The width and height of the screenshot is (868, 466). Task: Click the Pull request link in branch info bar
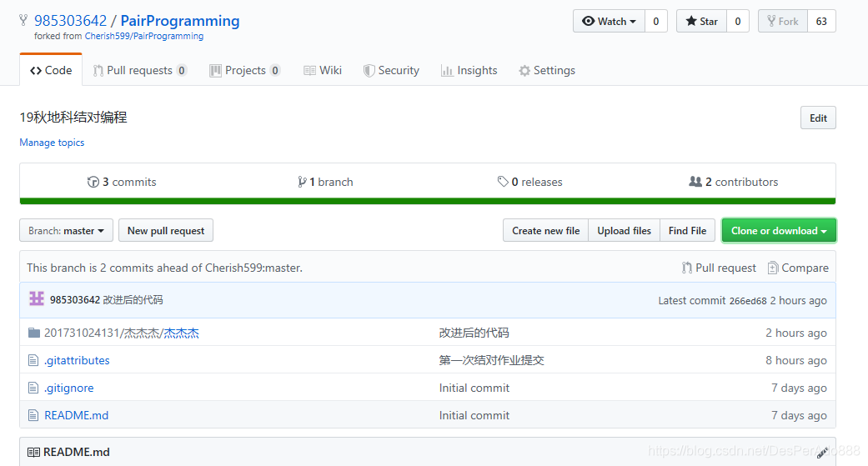click(719, 268)
